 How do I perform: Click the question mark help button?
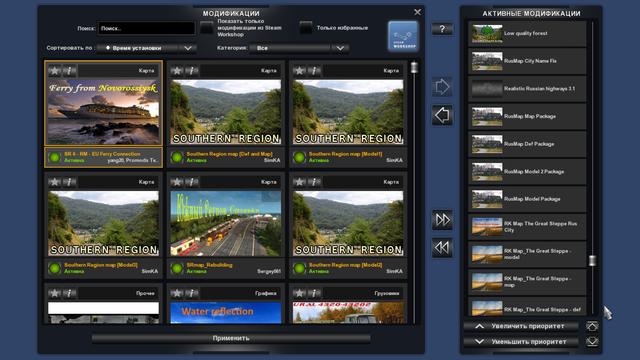pos(442,29)
